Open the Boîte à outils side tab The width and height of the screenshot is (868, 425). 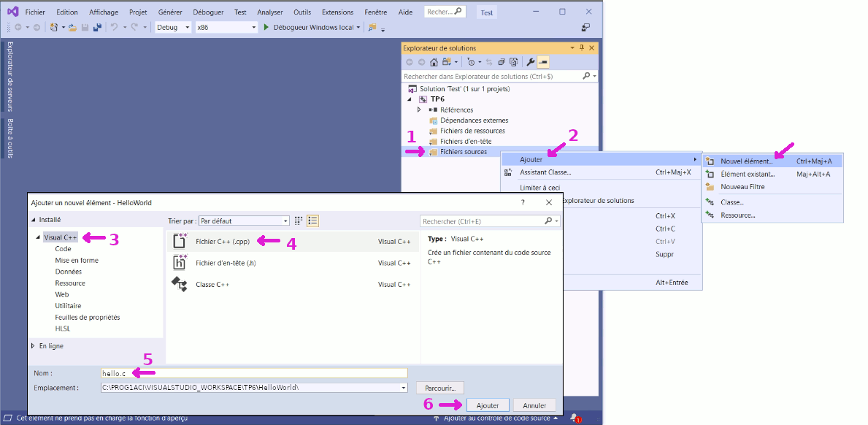pyautogui.click(x=10, y=138)
